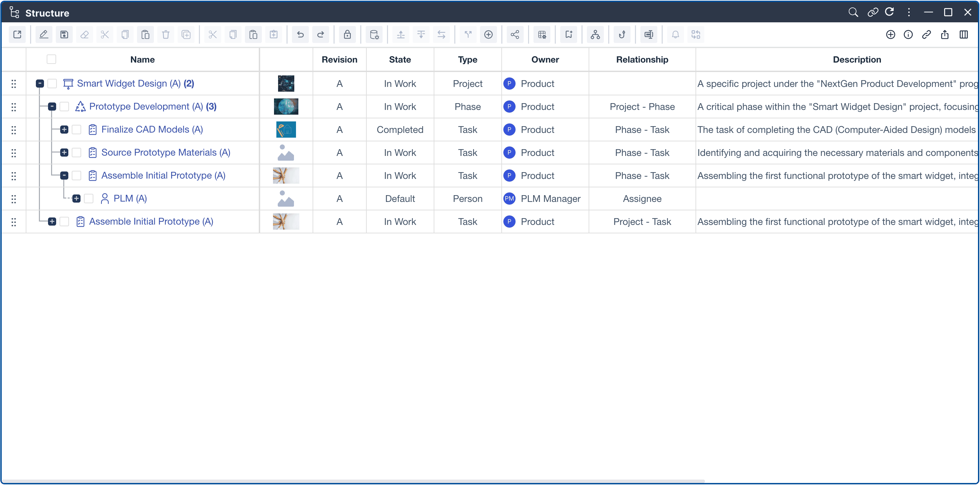Viewport: 980px width, 485px height.
Task: Toggle the select-all checkbox in header
Action: [51, 59]
